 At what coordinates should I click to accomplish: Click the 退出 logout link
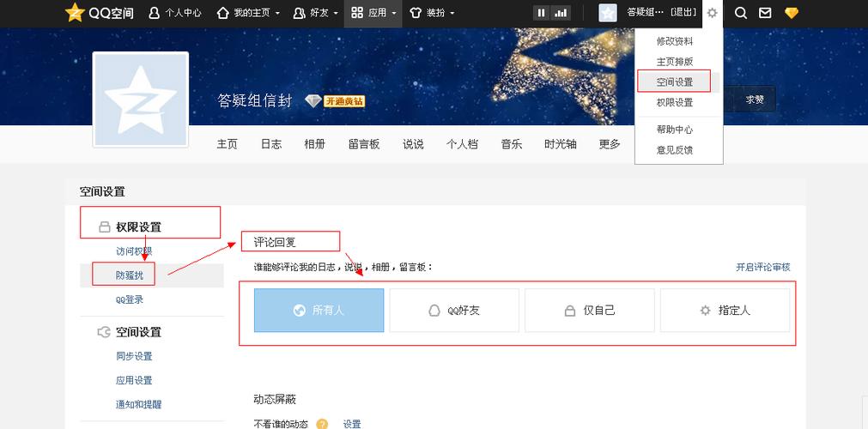pos(683,12)
